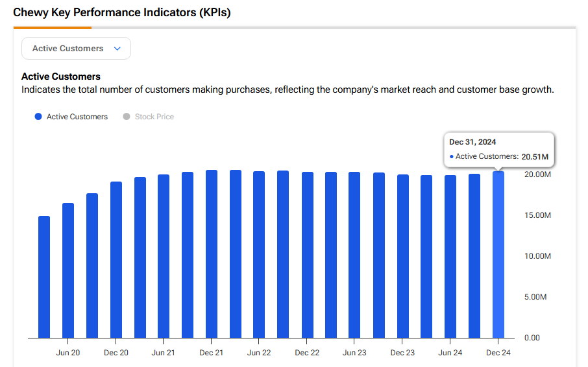This screenshot has width=588, height=367.
Task: Click the bar above Dec 21
Action: coord(212,254)
